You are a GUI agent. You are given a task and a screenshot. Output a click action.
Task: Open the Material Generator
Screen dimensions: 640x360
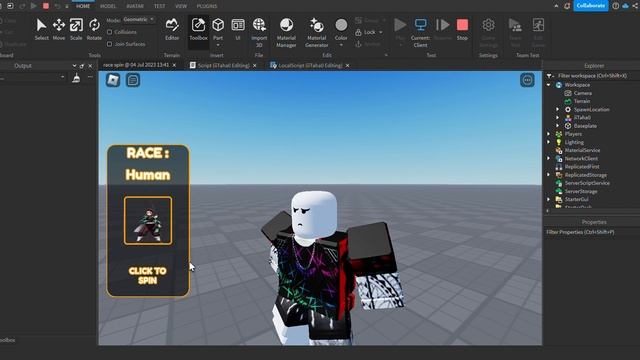tap(316, 32)
